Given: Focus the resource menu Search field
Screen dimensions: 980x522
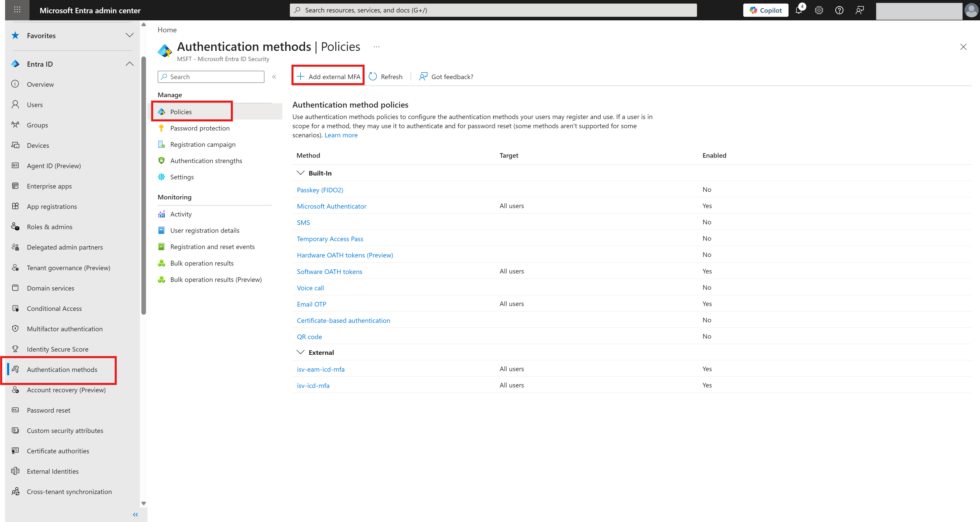Looking at the screenshot, I should (211, 77).
